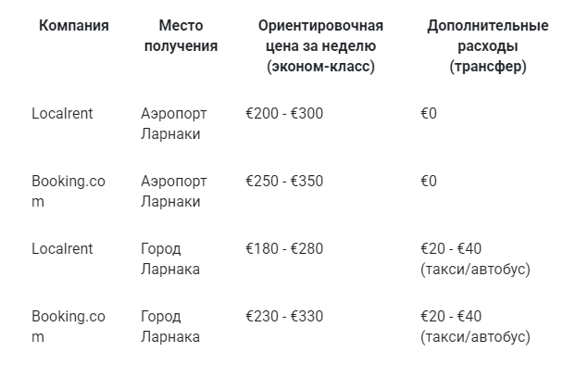The width and height of the screenshot is (588, 365).
Task: Click the Компания column header
Action: (x=74, y=26)
